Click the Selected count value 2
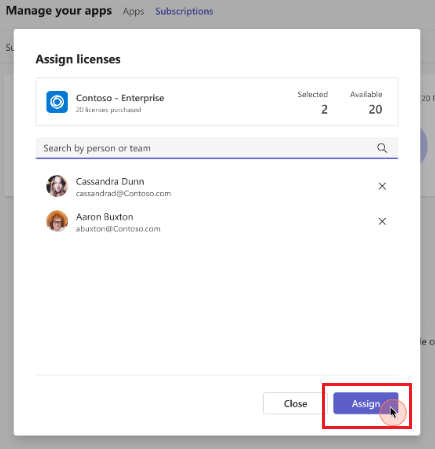Image resolution: width=435 pixels, height=449 pixels. (x=324, y=109)
